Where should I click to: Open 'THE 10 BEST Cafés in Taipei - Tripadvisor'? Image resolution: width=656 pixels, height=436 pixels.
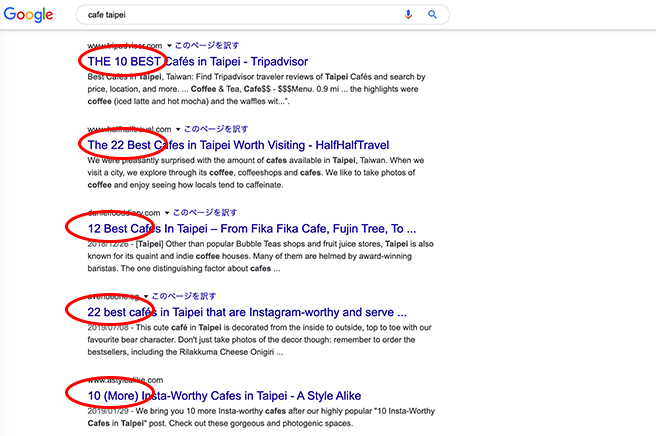click(197, 62)
